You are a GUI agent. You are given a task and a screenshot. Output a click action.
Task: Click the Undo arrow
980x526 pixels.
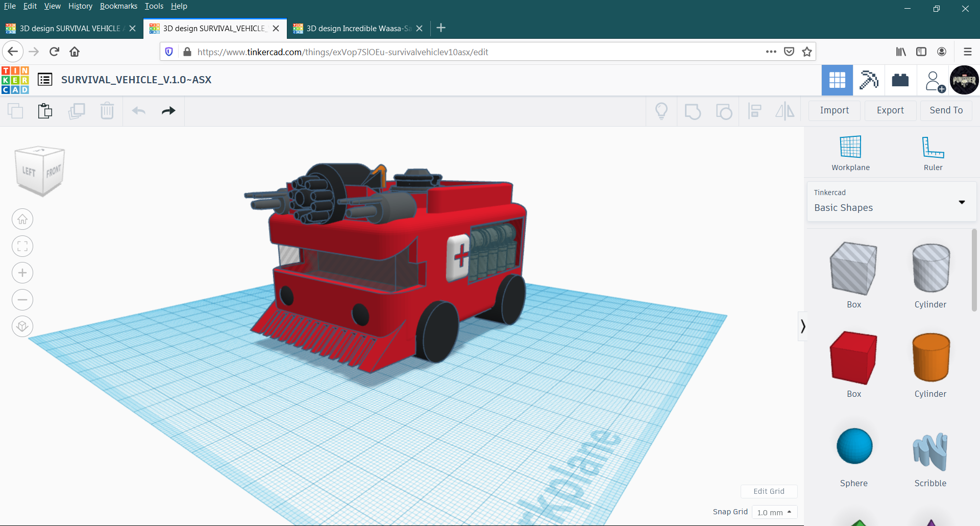[138, 111]
